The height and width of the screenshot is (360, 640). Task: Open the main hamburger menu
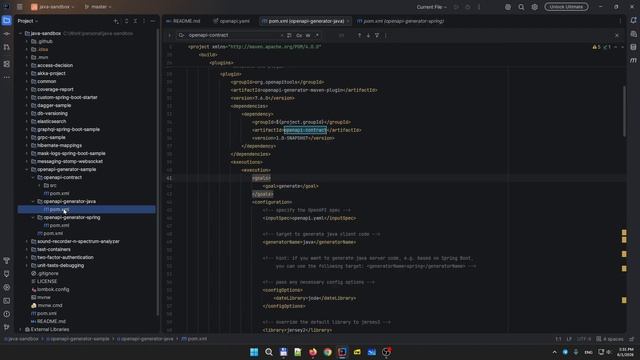pyautogui.click(x=20, y=7)
